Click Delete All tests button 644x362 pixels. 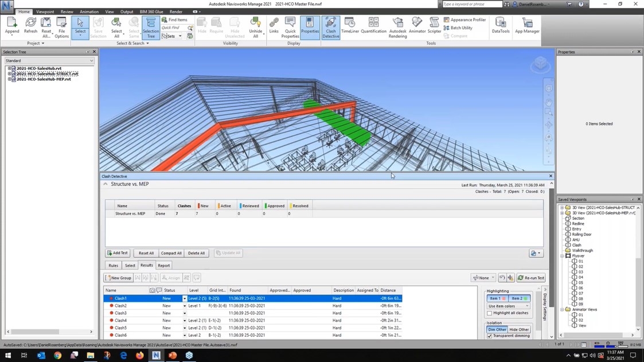point(196,253)
